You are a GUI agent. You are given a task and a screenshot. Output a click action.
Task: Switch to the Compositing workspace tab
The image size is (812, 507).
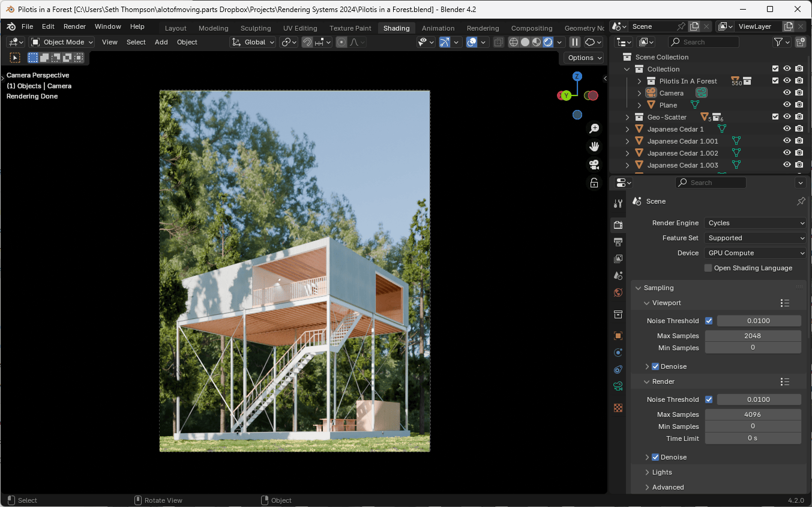coord(532,28)
